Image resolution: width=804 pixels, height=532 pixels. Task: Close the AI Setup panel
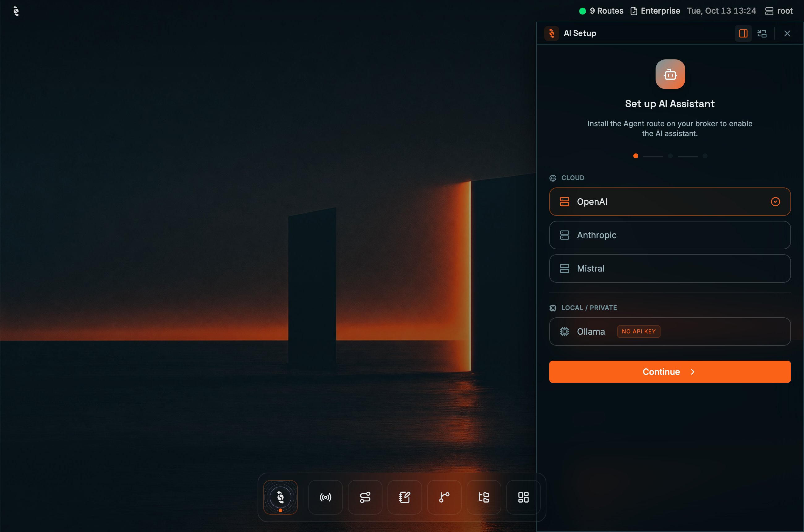(787, 33)
